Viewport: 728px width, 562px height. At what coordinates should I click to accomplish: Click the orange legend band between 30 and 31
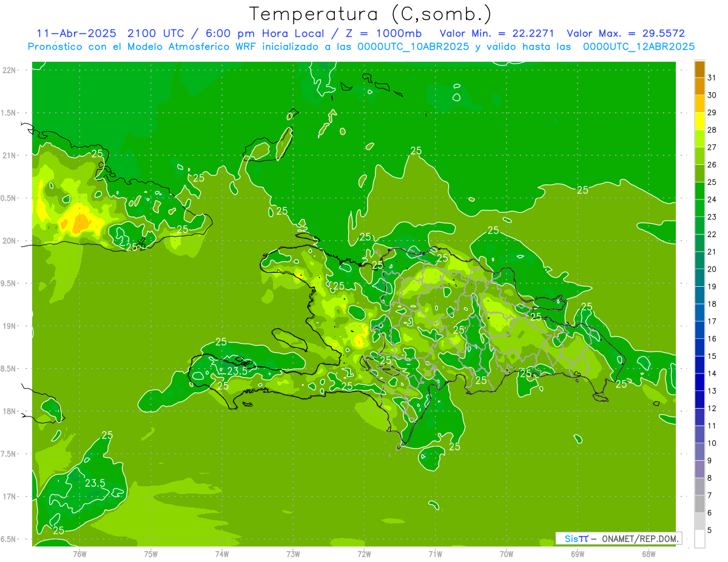pyautogui.click(x=699, y=87)
